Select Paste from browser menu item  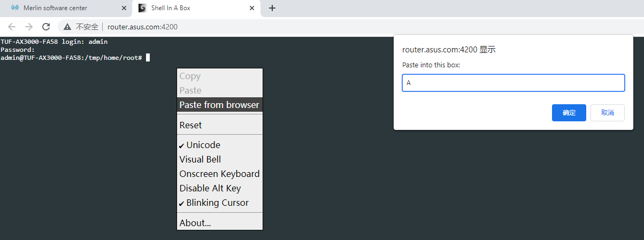click(220, 105)
